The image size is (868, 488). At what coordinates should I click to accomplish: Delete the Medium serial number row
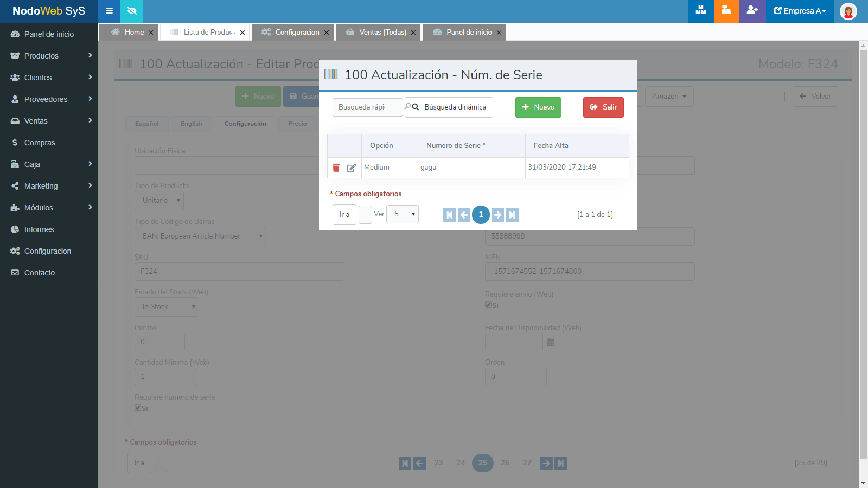point(336,168)
